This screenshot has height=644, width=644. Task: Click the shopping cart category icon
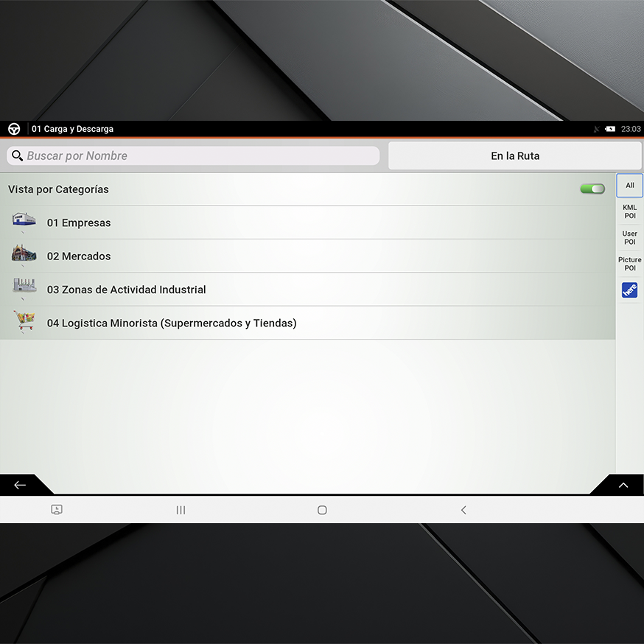pos(24,321)
